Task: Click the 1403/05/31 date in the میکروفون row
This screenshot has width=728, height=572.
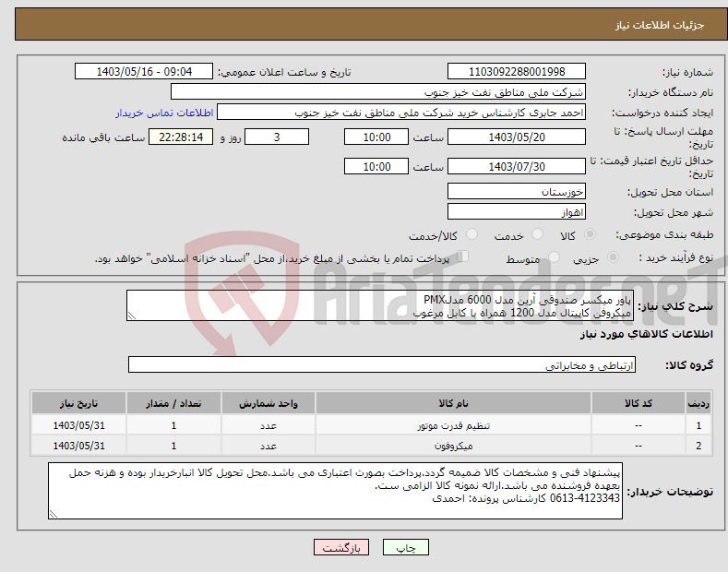Action: click(79, 446)
